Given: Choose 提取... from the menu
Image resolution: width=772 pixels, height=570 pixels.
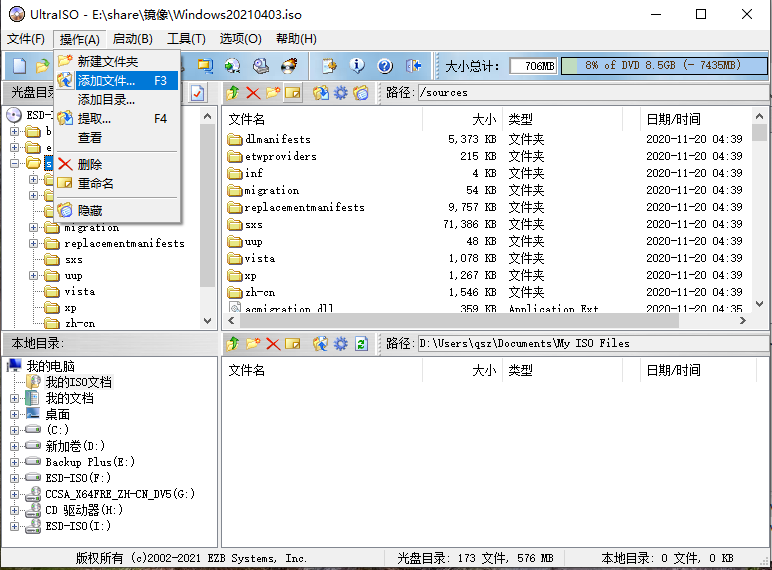Looking at the screenshot, I should coord(117,119).
